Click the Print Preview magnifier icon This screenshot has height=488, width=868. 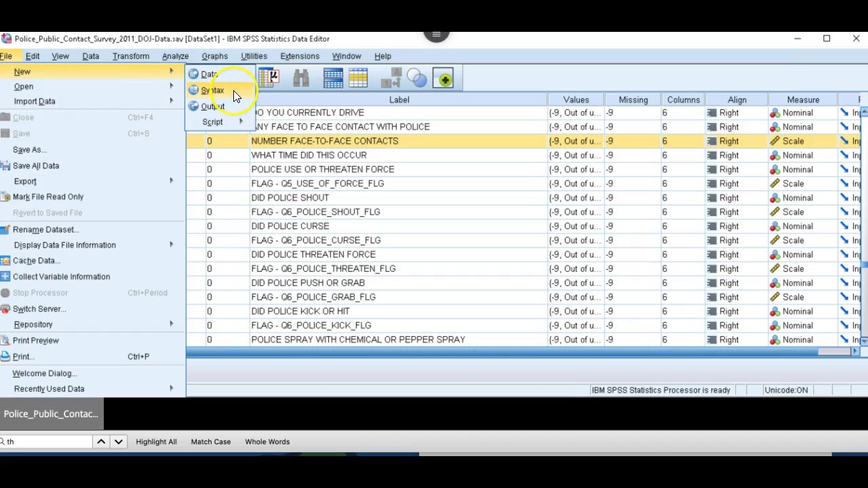(5, 340)
